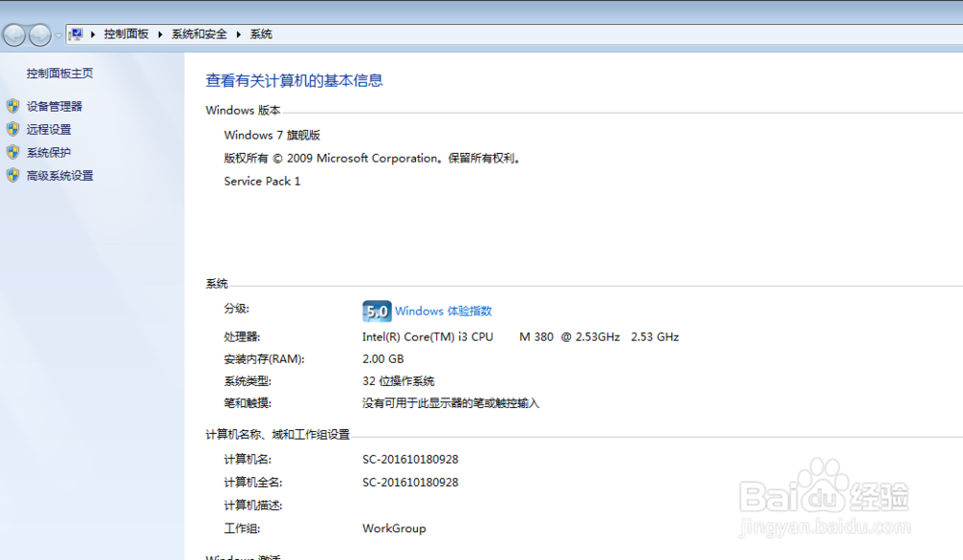The width and height of the screenshot is (963, 560).
Task: Click shield icon beside 远程设置
Action: [x=13, y=129]
